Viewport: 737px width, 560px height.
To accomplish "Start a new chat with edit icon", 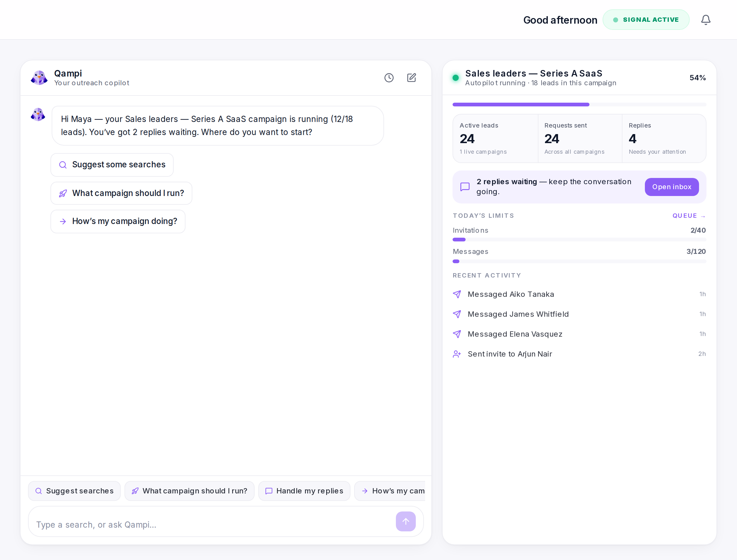I will click(x=411, y=78).
